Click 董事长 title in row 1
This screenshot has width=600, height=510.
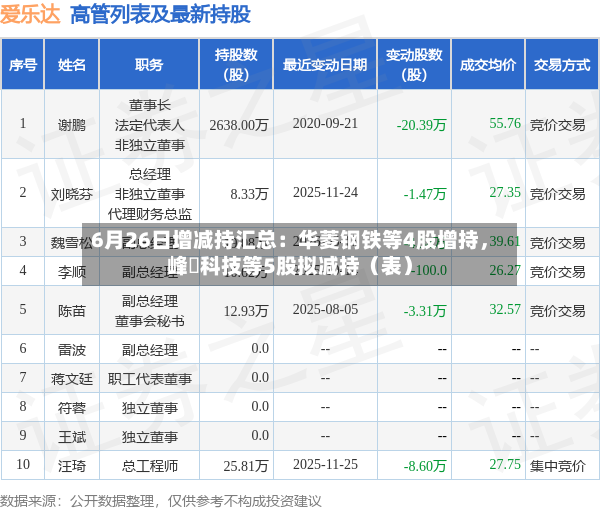click(x=149, y=105)
